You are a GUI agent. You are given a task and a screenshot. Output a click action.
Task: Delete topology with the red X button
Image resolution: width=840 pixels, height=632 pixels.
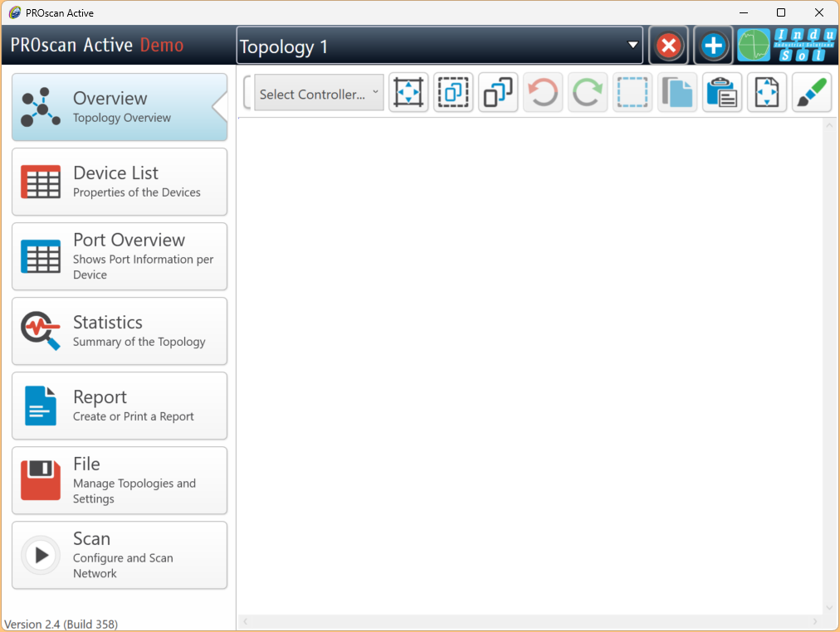[x=668, y=46]
